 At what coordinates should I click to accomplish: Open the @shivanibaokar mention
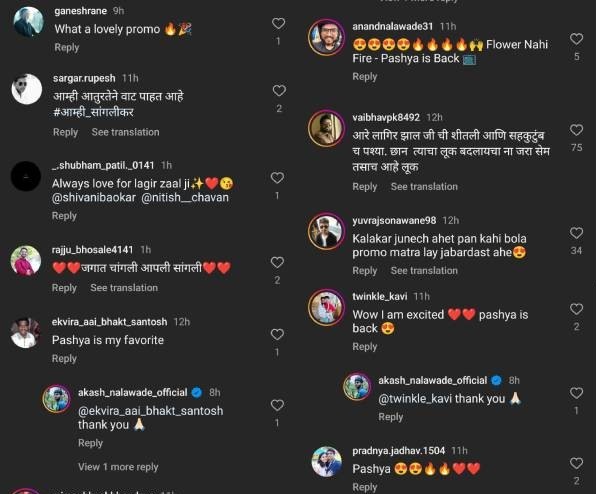(94, 198)
